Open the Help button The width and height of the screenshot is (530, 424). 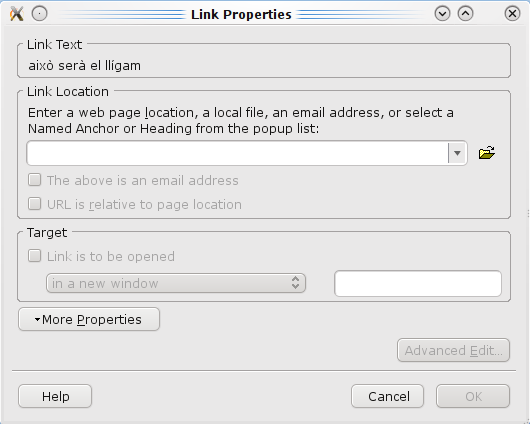pyautogui.click(x=55, y=396)
